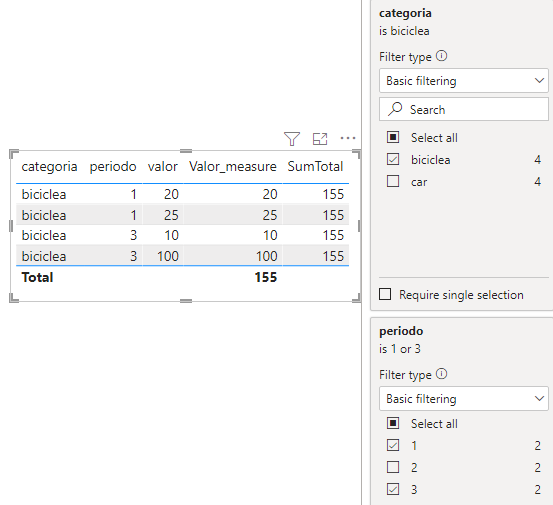This screenshot has width=553, height=505.
Task: Click the 'is biciclea' filter summary text
Action: [404, 31]
